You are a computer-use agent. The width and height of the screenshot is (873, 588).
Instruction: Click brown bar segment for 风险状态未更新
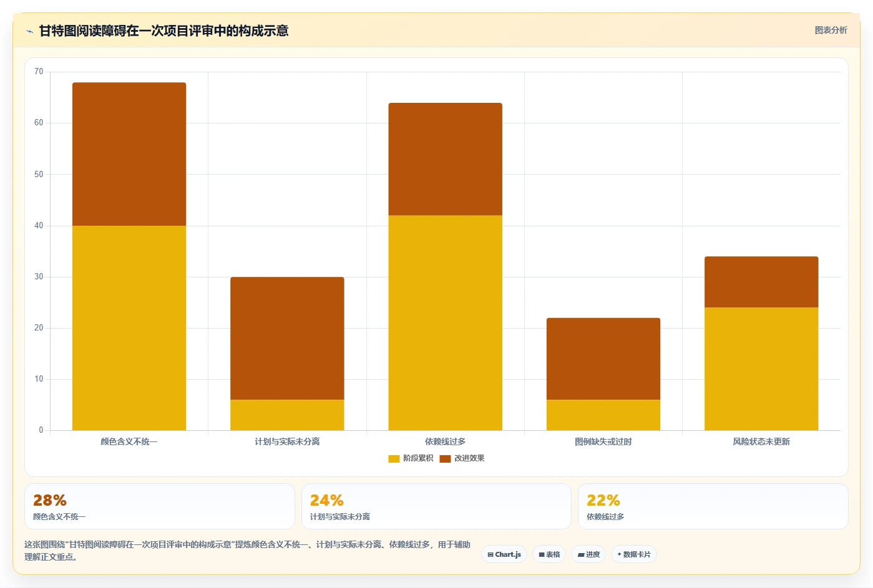pyautogui.click(x=761, y=282)
